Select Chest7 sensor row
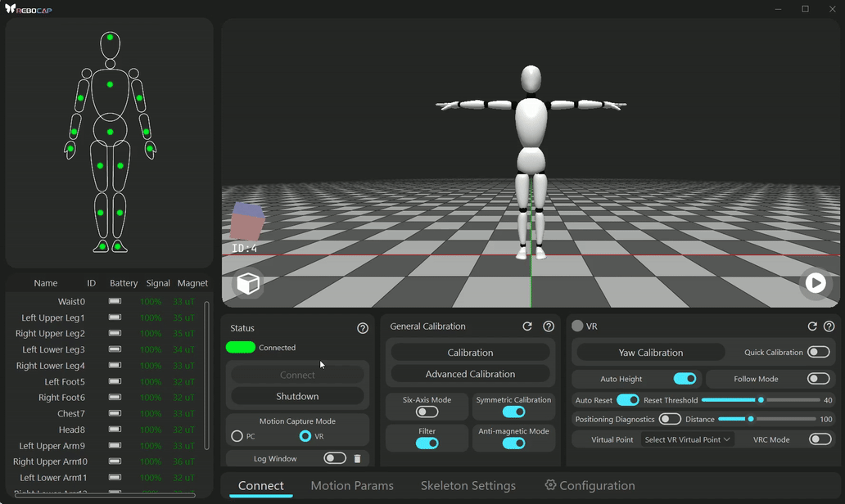845x504 pixels. [x=105, y=413]
